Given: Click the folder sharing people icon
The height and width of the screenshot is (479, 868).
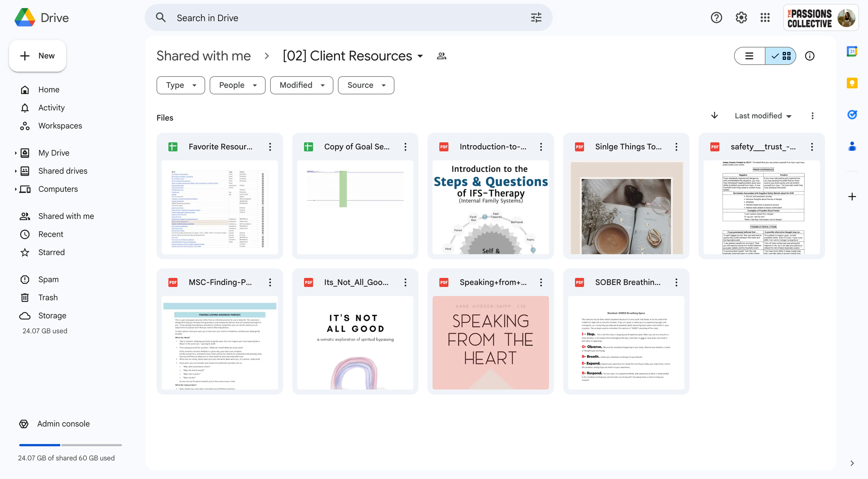Looking at the screenshot, I should click(x=441, y=56).
